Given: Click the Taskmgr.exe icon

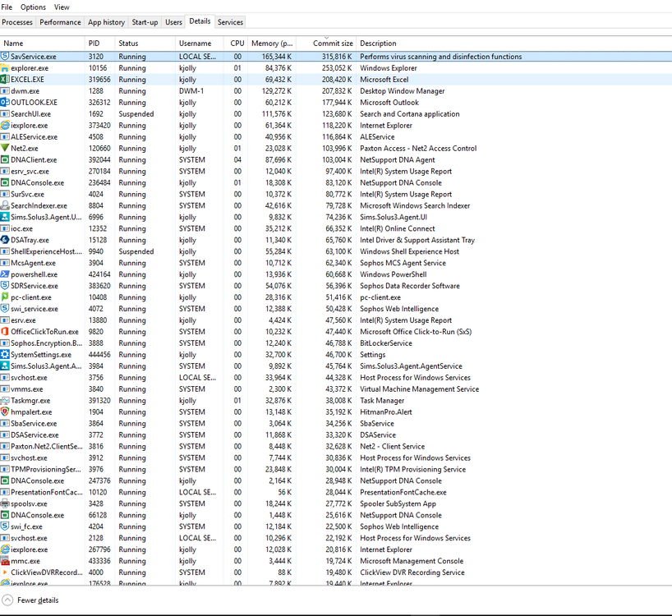Looking at the screenshot, I should [x=5, y=401].
